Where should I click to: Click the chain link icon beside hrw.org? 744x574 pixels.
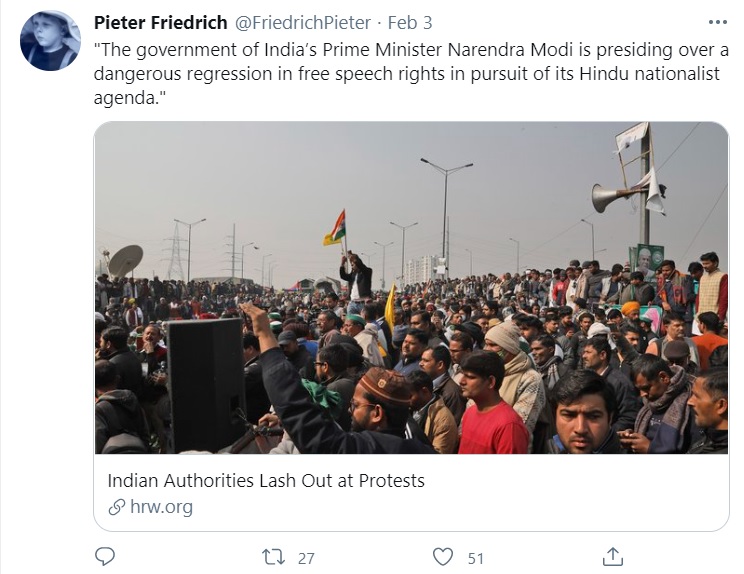tap(117, 507)
